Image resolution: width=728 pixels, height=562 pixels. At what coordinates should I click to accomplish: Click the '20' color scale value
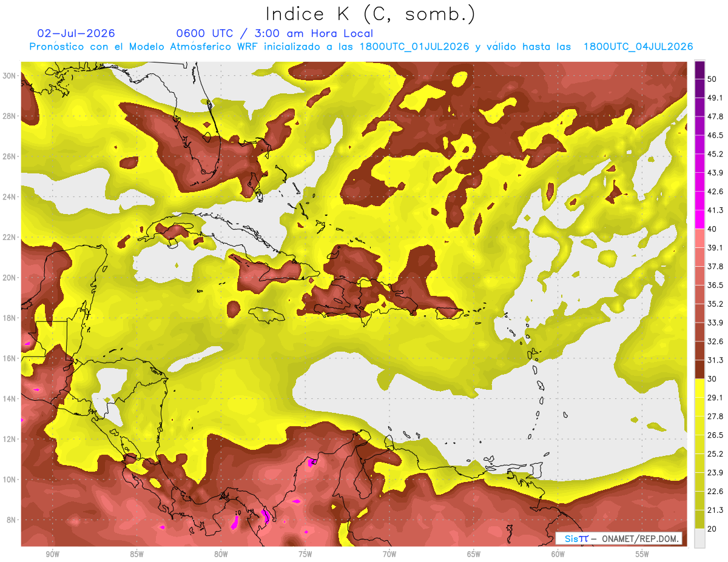[x=713, y=528]
